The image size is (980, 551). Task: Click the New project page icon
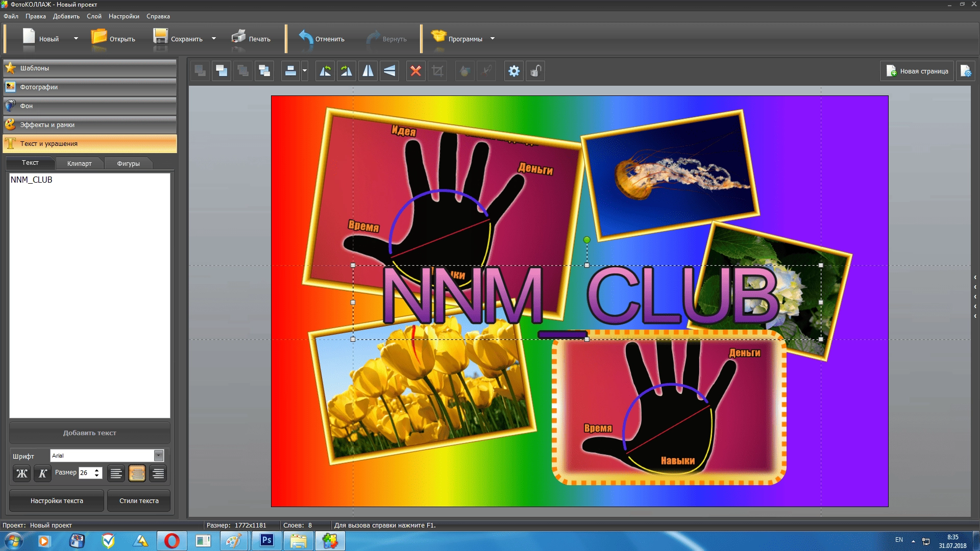point(29,38)
